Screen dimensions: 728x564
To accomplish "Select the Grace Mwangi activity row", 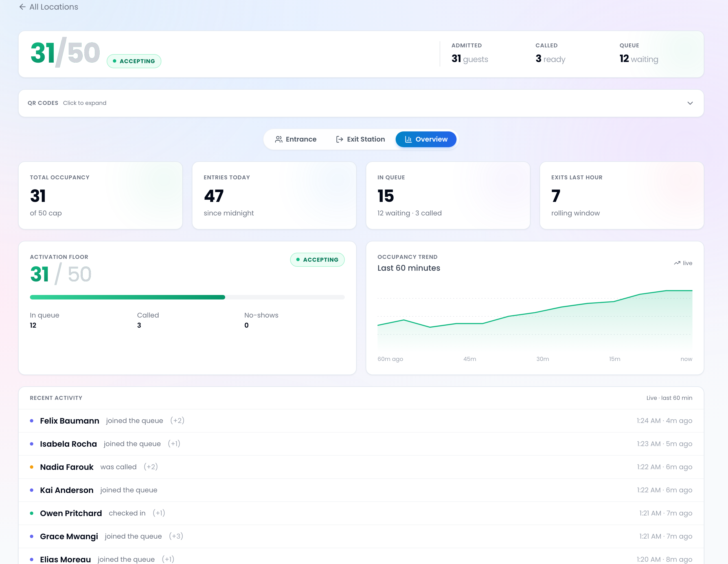I will pos(361,536).
